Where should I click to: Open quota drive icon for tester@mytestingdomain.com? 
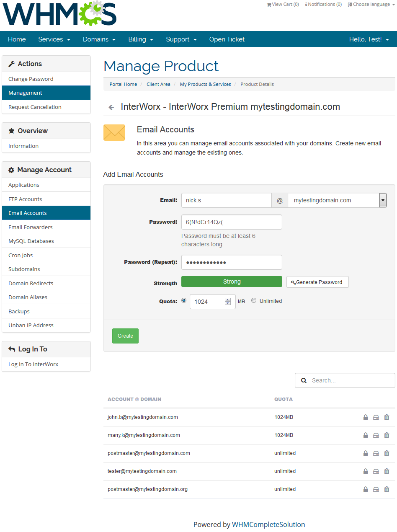click(376, 471)
